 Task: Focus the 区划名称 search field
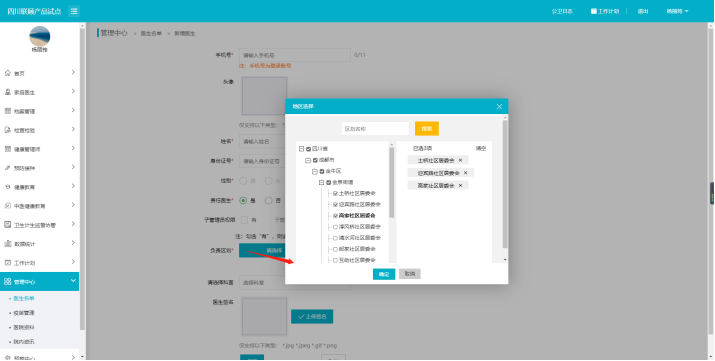[375, 129]
